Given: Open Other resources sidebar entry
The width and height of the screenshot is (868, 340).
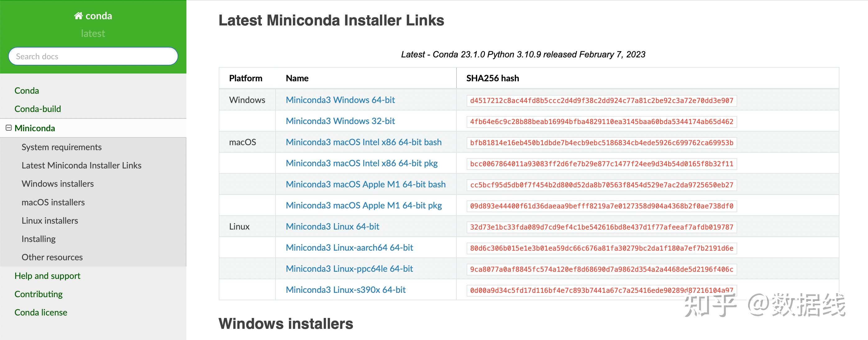Looking at the screenshot, I should click(52, 257).
